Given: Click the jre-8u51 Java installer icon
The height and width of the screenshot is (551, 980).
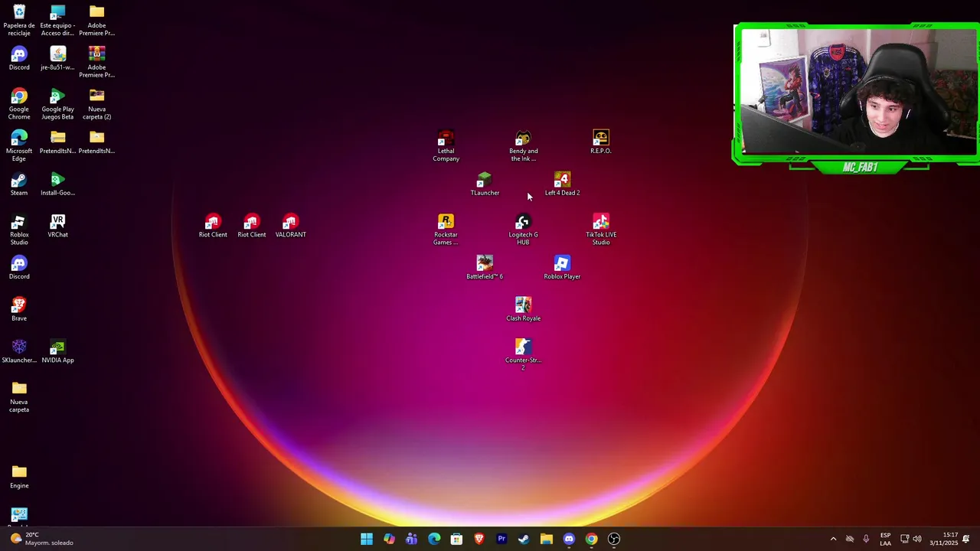Looking at the screenshot, I should (x=57, y=58).
